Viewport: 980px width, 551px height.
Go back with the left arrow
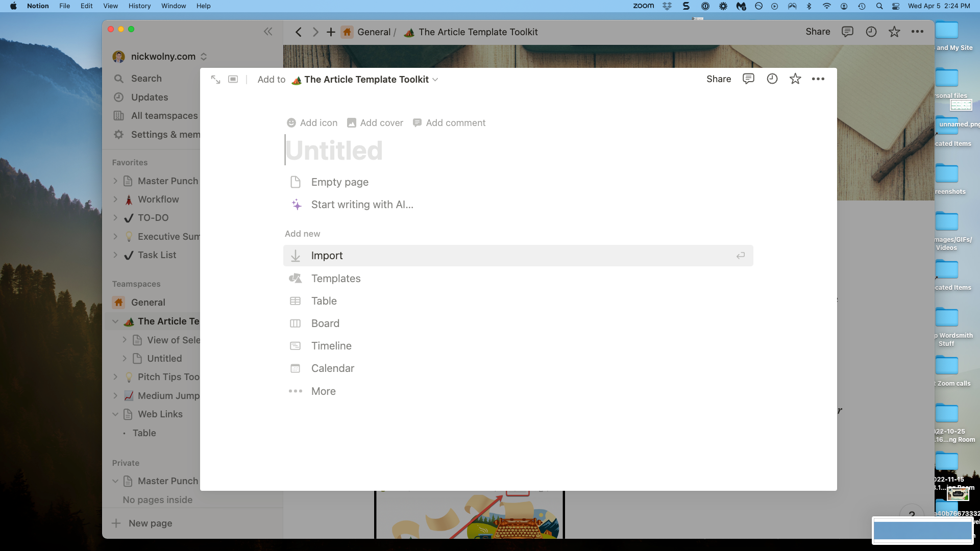pyautogui.click(x=299, y=32)
